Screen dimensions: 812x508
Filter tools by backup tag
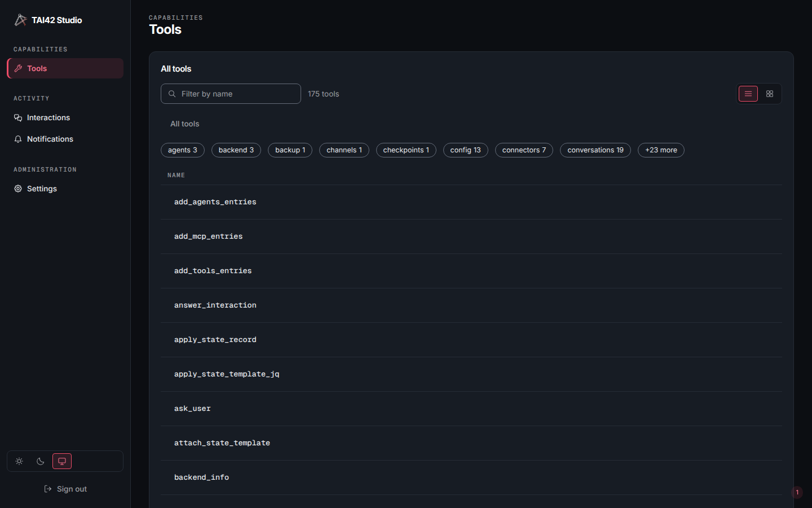click(x=290, y=150)
